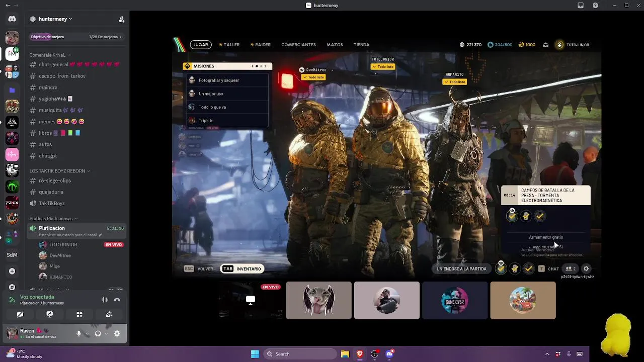Open voice connection signal icon
Screen dimensions: 644x362
[x=12, y=300]
